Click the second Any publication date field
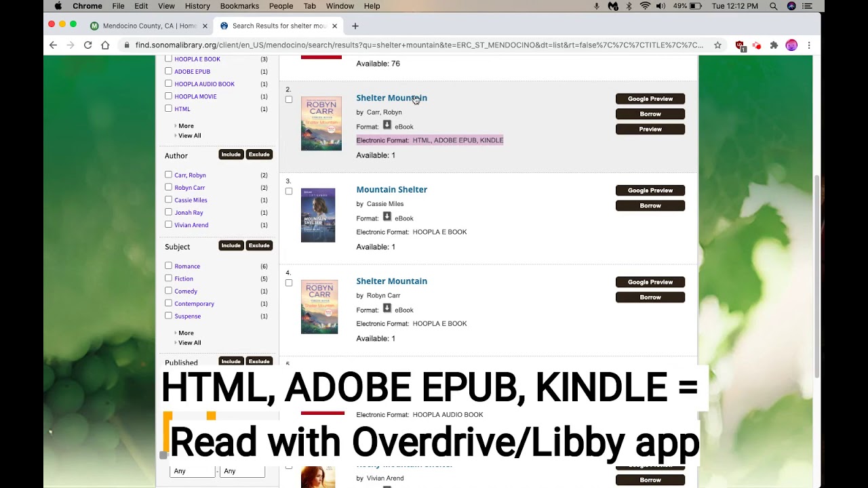This screenshot has height=488, width=868. tap(242, 471)
